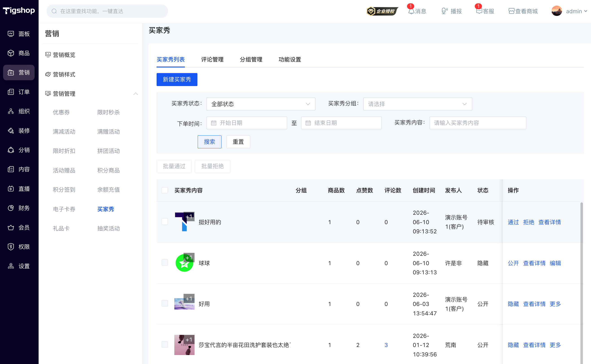Click the 查看商城 store icon
Image resolution: width=591 pixels, height=364 pixels.
(x=511, y=11)
